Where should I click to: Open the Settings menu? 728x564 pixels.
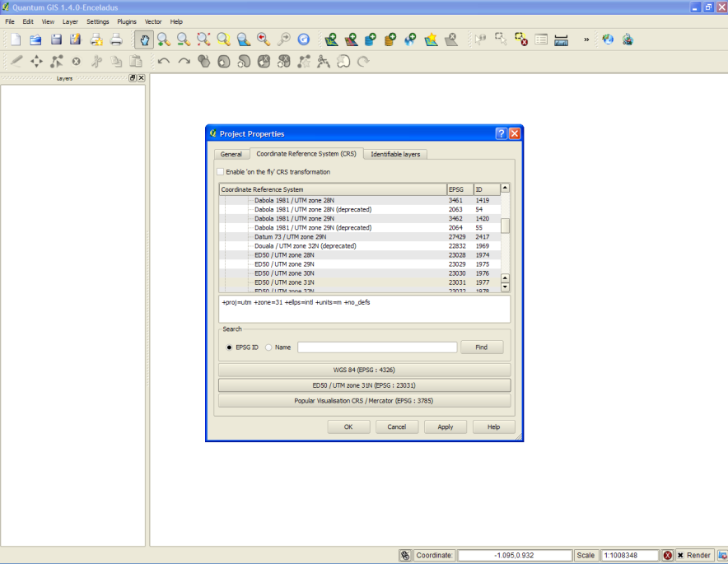pos(97,21)
